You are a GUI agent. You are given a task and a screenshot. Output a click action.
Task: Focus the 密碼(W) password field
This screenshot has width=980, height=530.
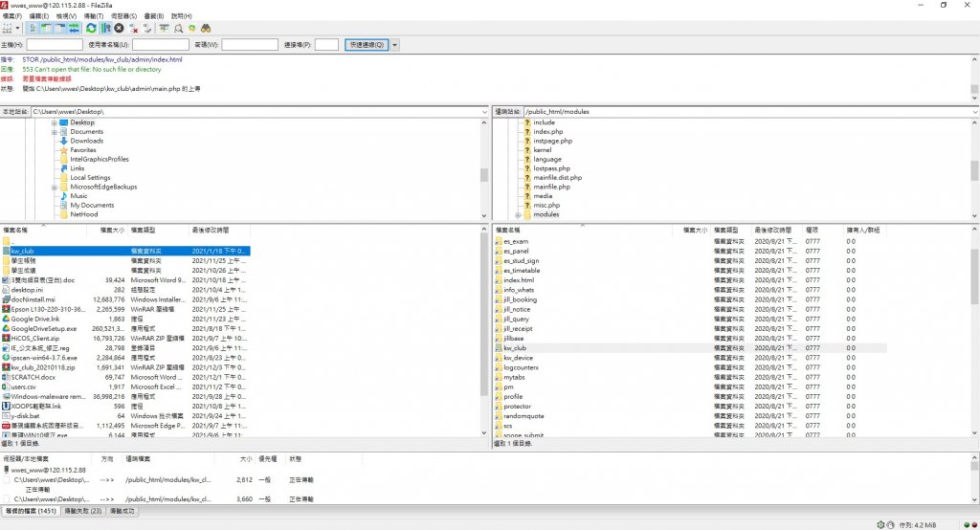coord(250,44)
